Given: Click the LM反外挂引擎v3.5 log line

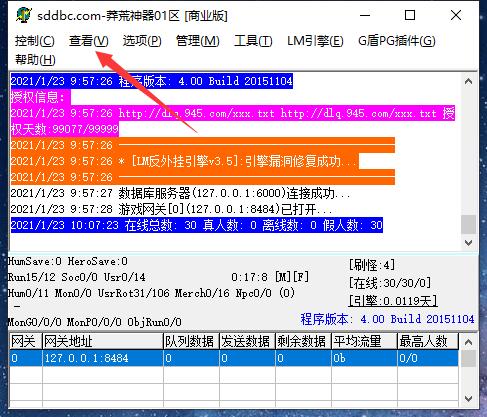Looking at the screenshot, I should click(185, 161).
